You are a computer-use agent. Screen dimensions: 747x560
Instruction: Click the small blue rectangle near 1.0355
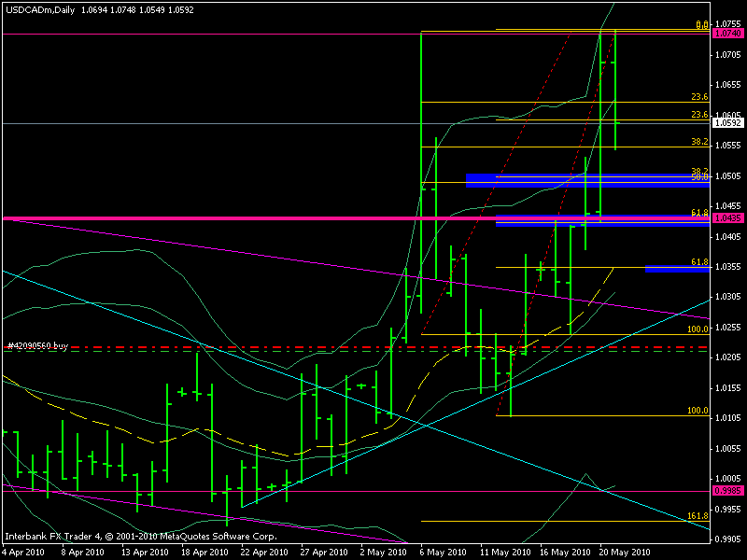676,269
